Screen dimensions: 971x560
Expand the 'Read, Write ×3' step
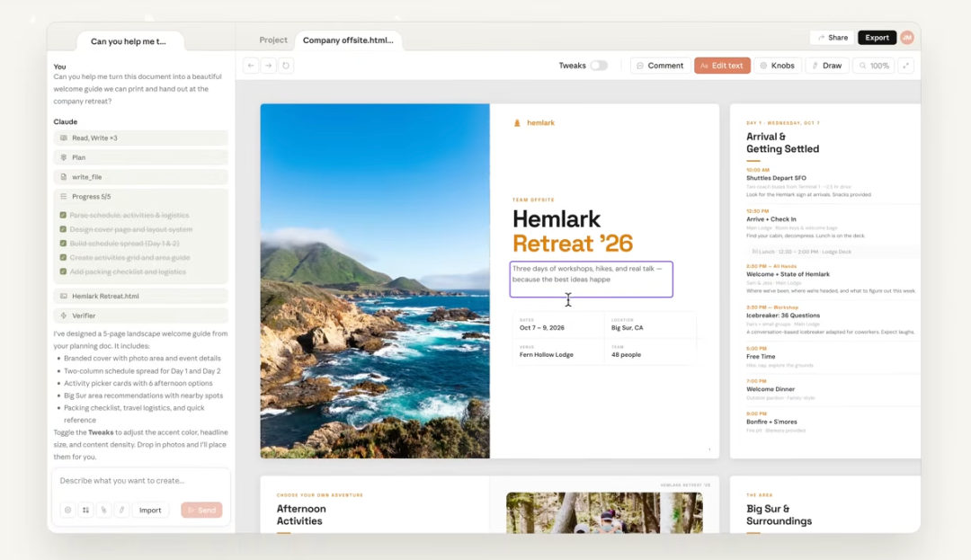(x=140, y=138)
